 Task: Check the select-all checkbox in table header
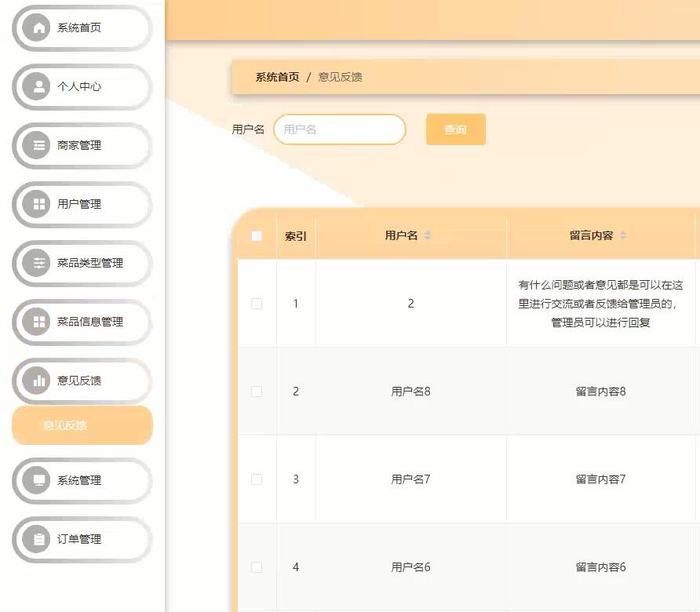click(257, 235)
